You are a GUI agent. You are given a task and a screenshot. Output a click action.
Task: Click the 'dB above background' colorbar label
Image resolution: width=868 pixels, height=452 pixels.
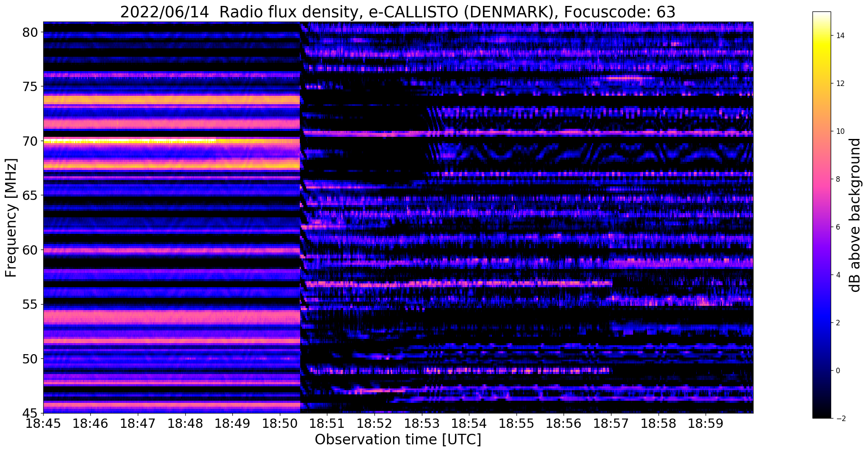855,215
